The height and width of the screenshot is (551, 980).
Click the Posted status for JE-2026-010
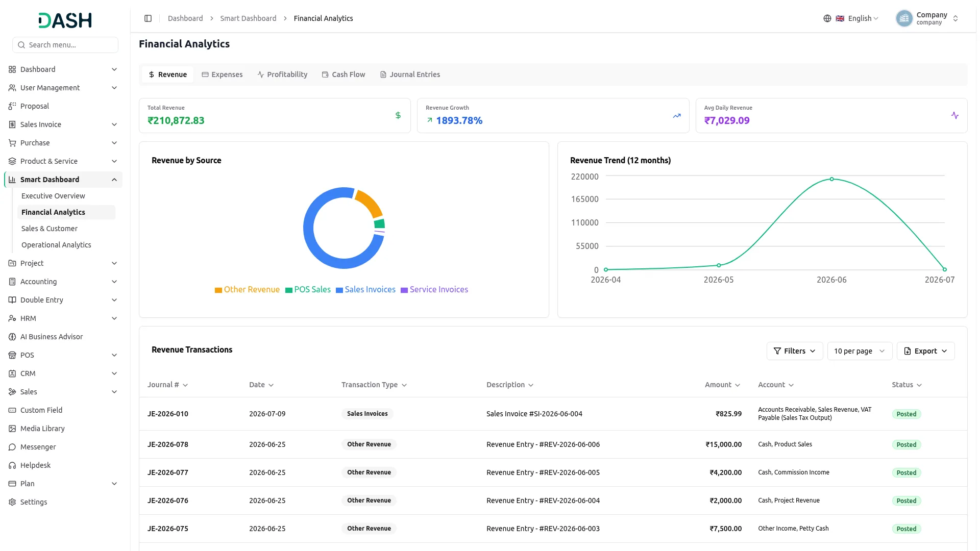[906, 414]
